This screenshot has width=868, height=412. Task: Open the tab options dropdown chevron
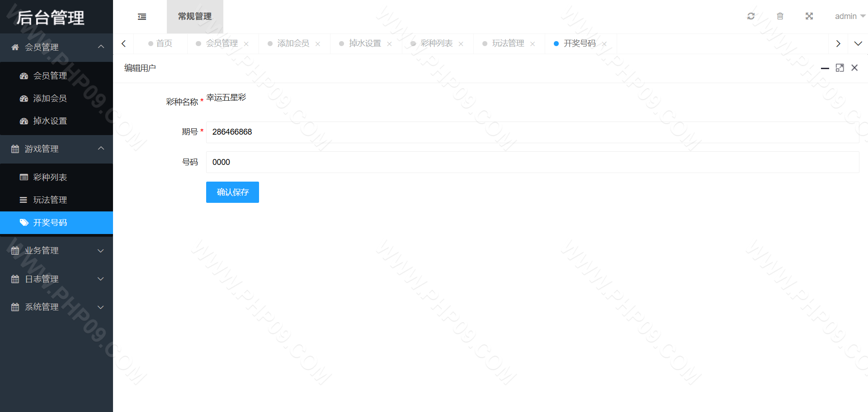pos(858,44)
